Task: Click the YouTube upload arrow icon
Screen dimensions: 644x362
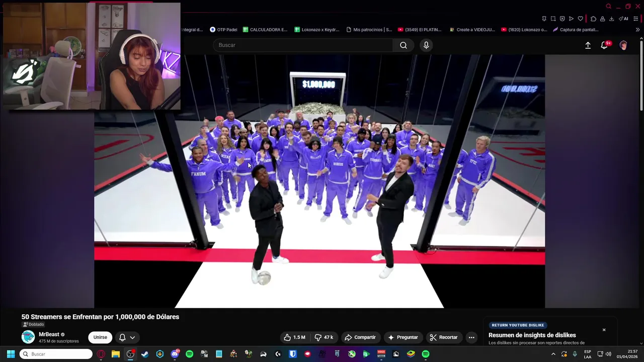Action: pos(588,45)
